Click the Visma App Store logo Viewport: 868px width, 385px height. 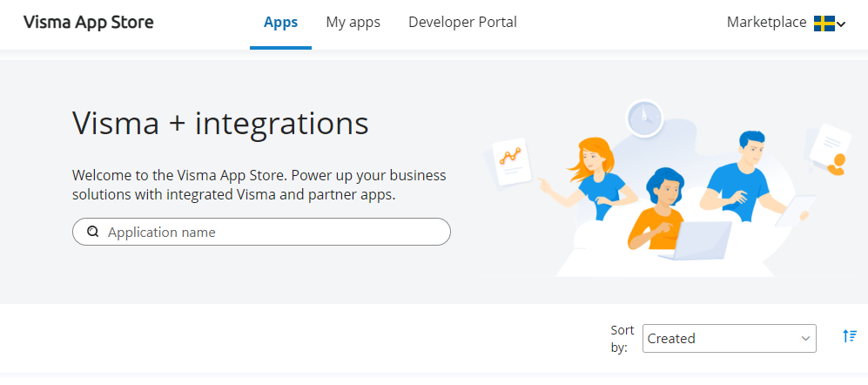coord(89,23)
